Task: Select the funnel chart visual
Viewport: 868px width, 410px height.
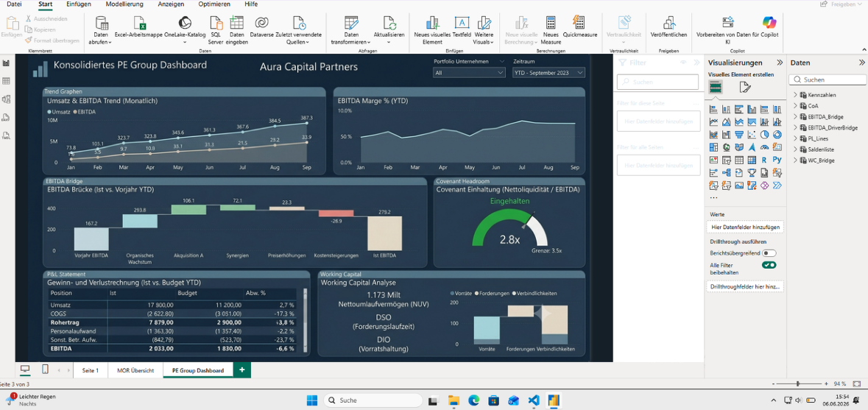Action: pyautogui.click(x=739, y=135)
